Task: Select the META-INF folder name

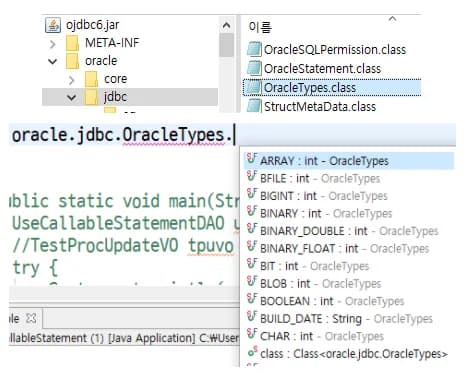Action: [112, 43]
